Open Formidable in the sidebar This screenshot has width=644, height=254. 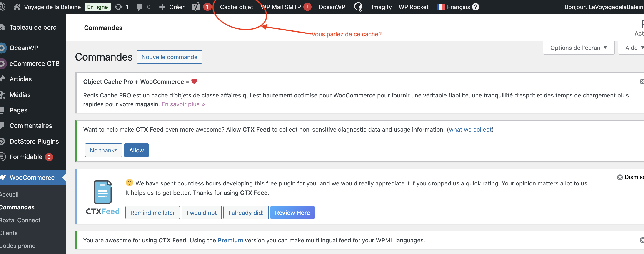(26, 157)
